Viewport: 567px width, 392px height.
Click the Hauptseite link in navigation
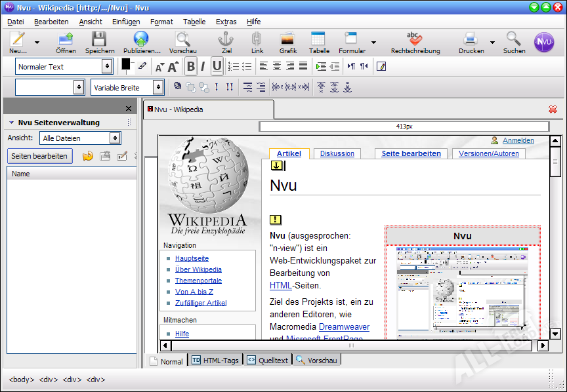tap(192, 258)
